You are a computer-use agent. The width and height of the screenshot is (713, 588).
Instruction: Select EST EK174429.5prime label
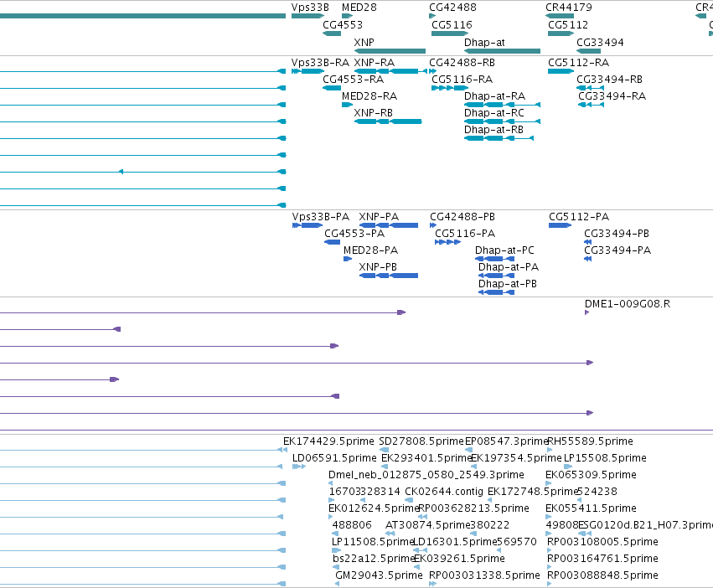tap(328, 441)
